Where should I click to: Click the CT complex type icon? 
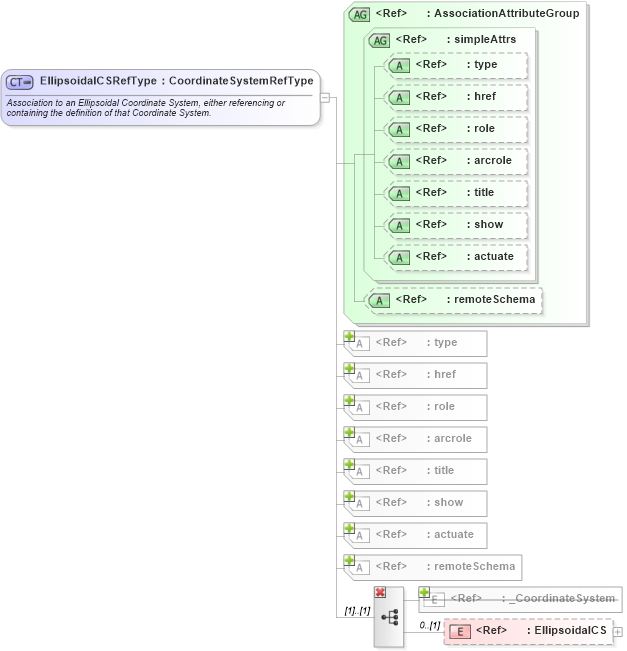click(x=19, y=82)
